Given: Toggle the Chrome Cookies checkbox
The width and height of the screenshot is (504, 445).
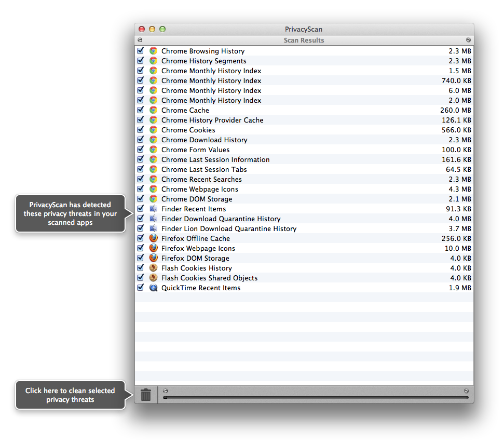Looking at the screenshot, I should click(x=141, y=130).
